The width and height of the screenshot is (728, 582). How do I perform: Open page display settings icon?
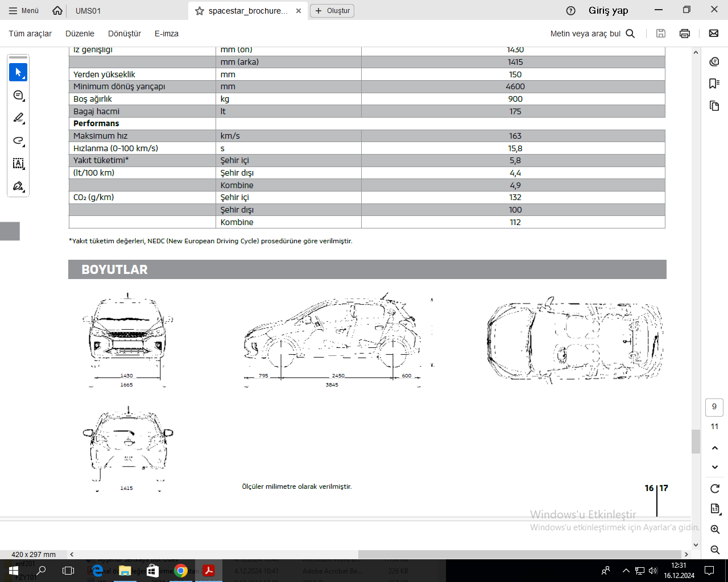[x=715, y=509]
